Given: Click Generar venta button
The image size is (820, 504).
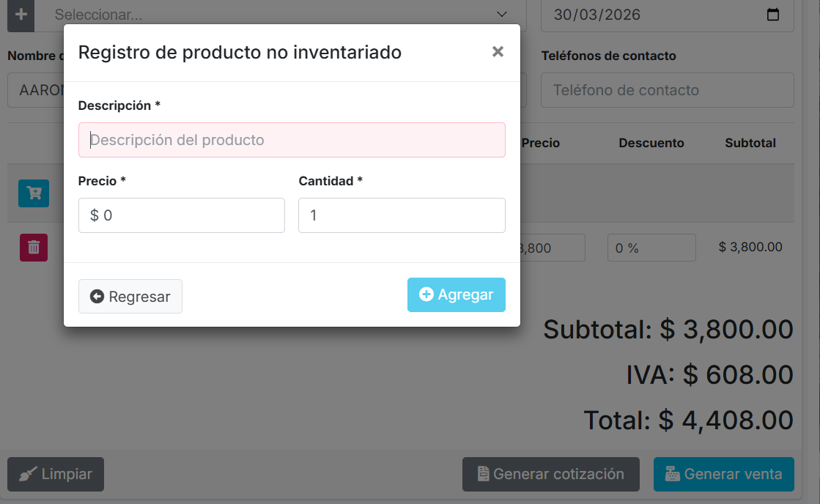Looking at the screenshot, I should point(723,474).
